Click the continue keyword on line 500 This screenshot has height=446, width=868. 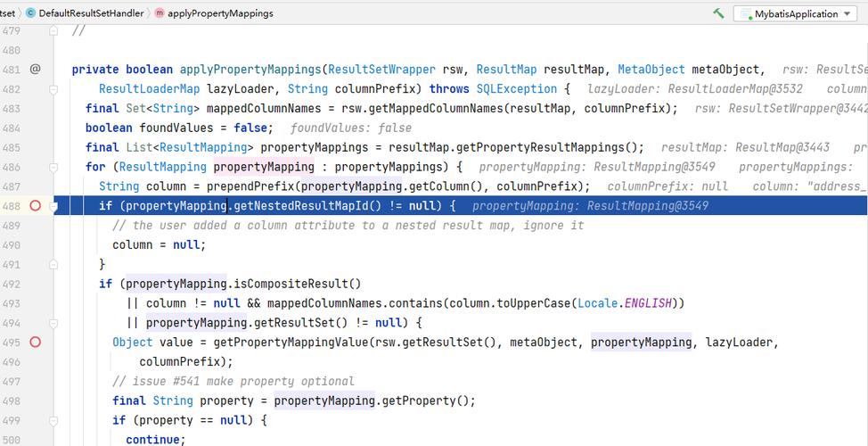pos(152,440)
